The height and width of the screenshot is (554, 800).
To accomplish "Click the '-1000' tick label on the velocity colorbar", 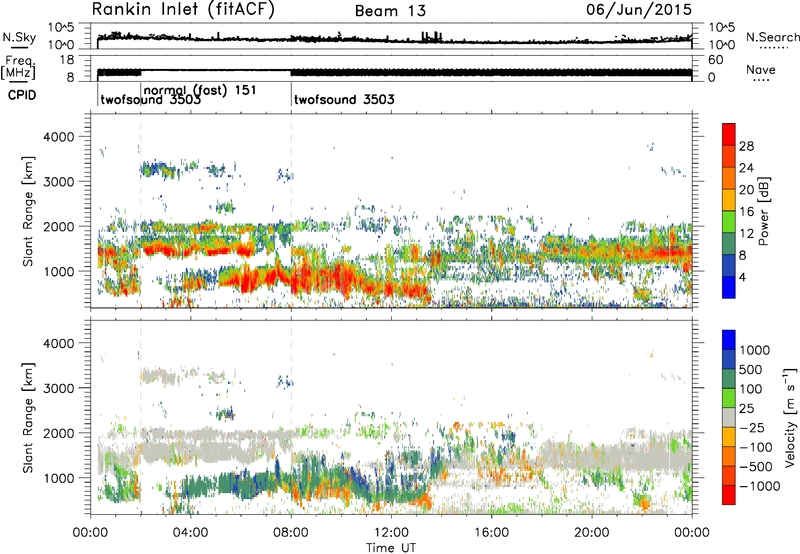I will pyautogui.click(x=759, y=486).
